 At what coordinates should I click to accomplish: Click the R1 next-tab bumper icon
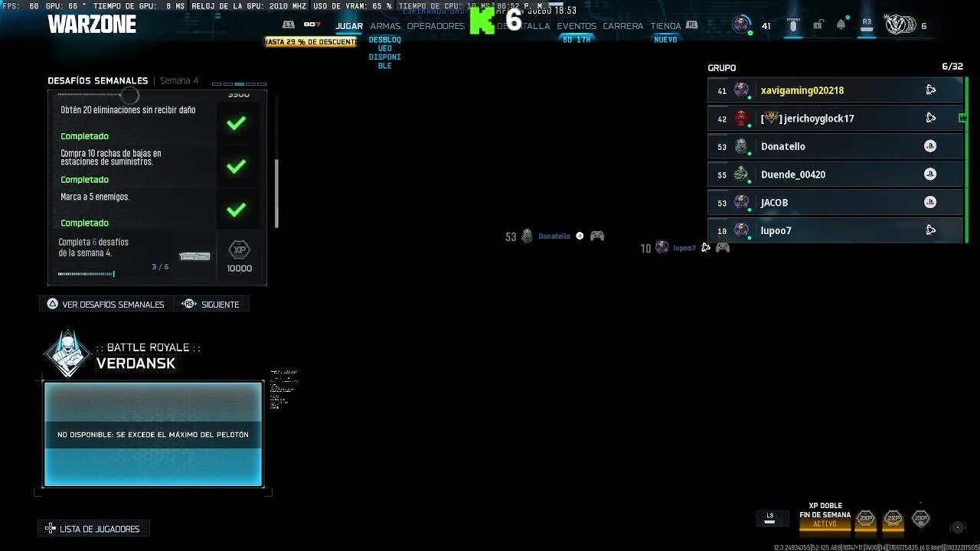692,24
